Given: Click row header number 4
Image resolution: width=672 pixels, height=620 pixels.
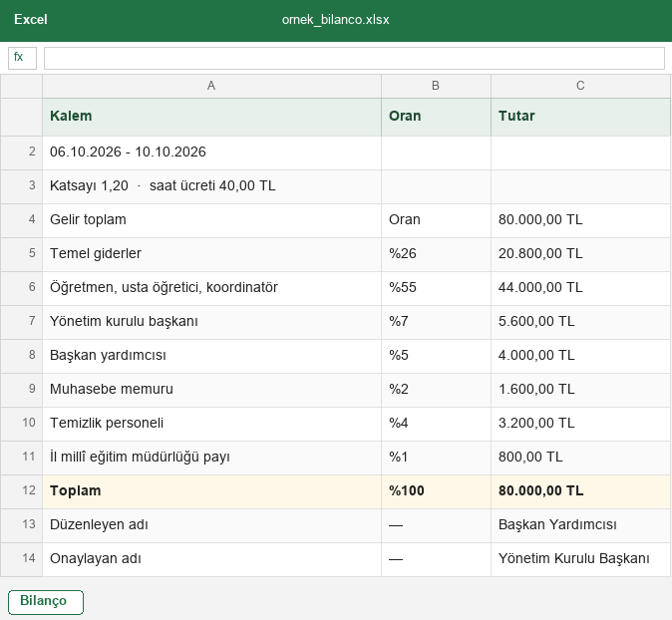Looking at the screenshot, I should tap(21, 220).
